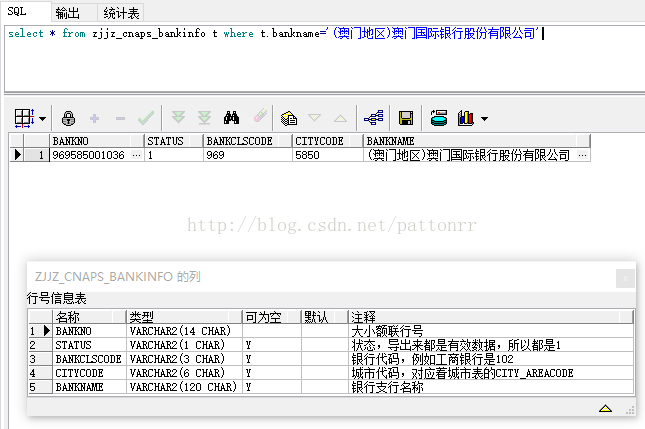
Task: Click the CITYCODE column header in results
Action: pyautogui.click(x=327, y=141)
